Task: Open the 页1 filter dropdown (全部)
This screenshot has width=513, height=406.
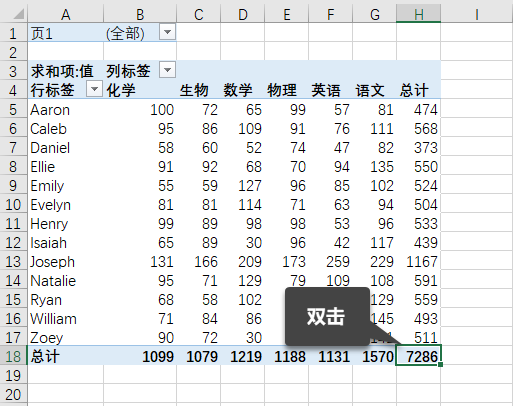Action: [167, 32]
